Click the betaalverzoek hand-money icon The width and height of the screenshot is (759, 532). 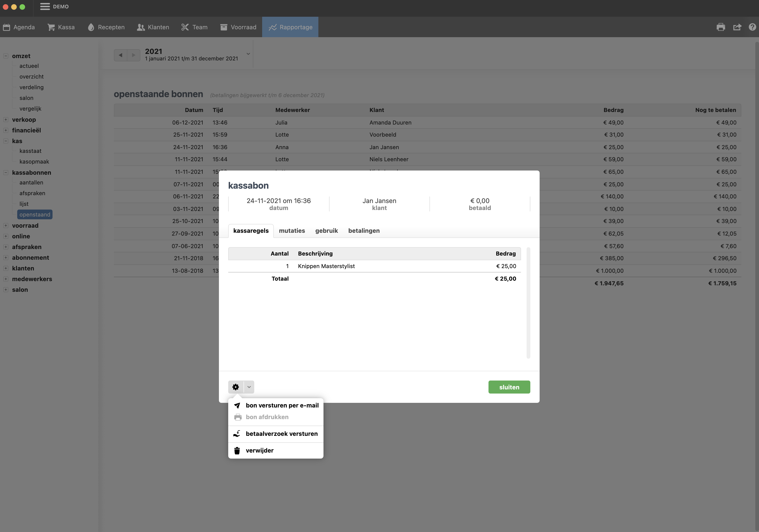coord(237,434)
